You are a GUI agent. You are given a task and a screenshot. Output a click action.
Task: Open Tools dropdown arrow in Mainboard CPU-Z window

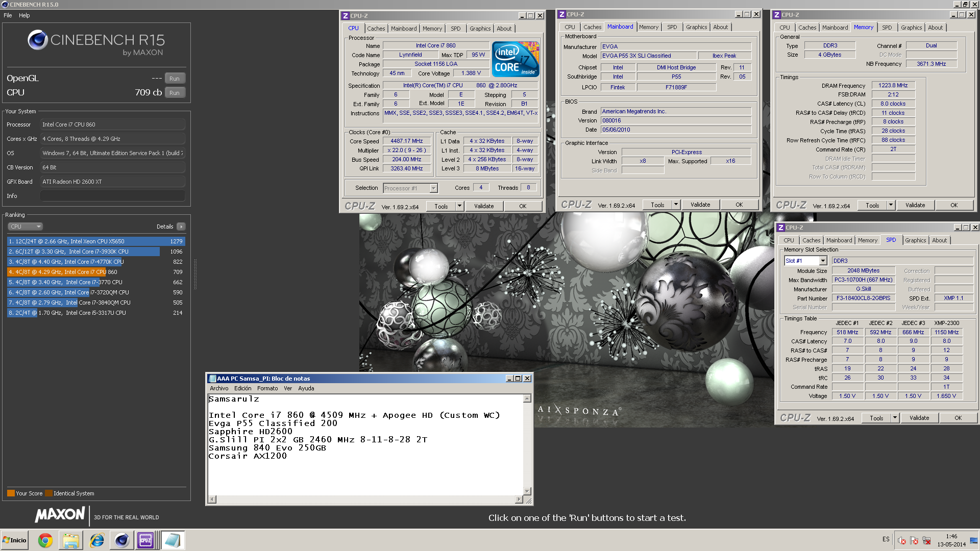pyautogui.click(x=676, y=205)
